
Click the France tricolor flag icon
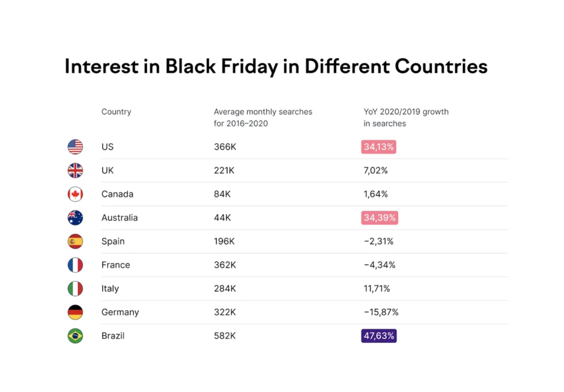(75, 265)
